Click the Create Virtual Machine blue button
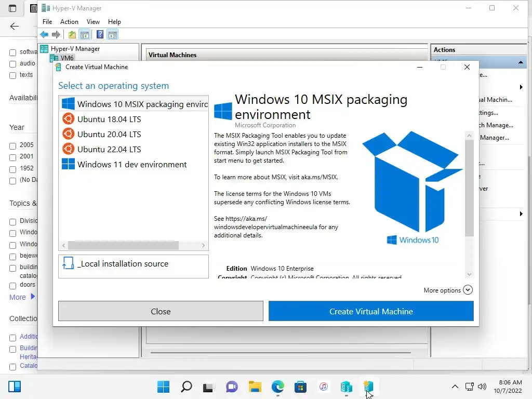Image resolution: width=532 pixels, height=399 pixels. pos(371,311)
